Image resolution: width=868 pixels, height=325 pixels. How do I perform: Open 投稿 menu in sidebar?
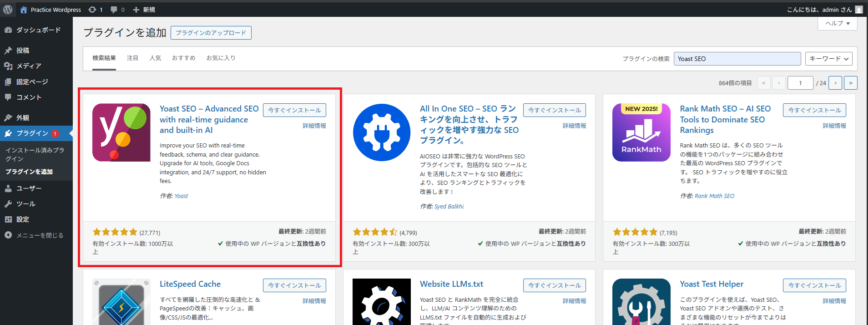(x=36, y=51)
